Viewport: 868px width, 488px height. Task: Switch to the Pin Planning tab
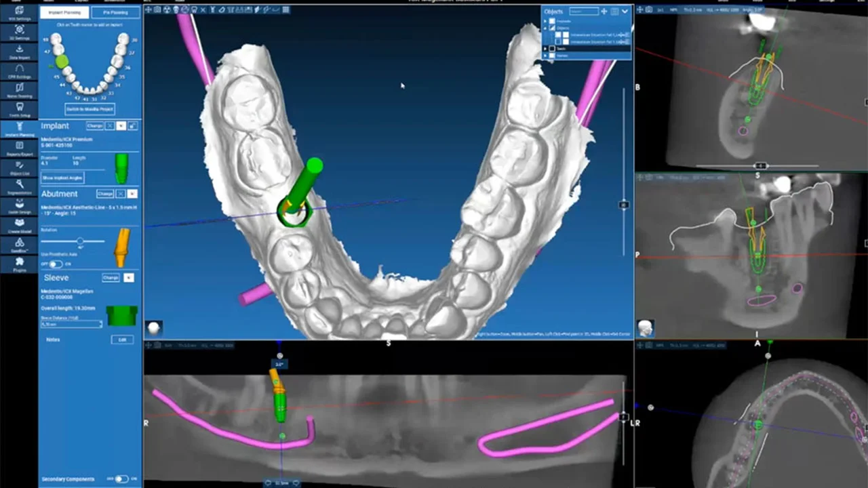click(116, 12)
